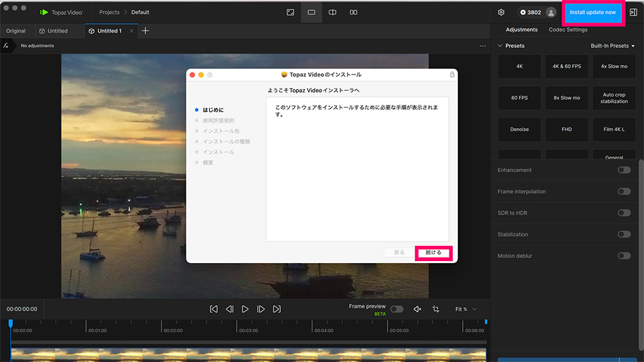Open the settings gear icon

coord(501,13)
